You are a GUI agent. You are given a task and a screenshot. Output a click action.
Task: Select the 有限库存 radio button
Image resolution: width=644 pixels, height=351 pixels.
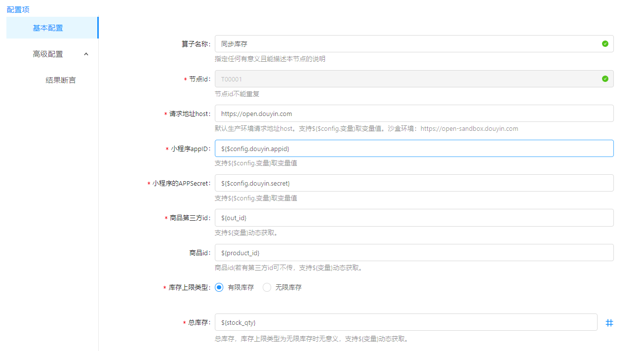[x=219, y=287]
